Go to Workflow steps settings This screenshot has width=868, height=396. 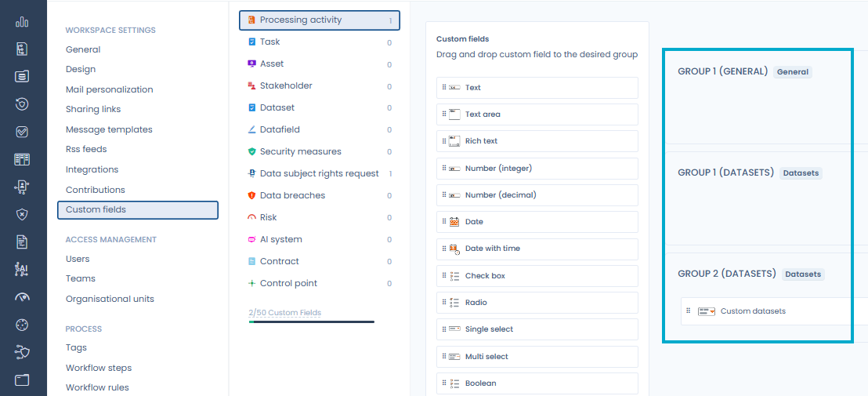coord(99,368)
